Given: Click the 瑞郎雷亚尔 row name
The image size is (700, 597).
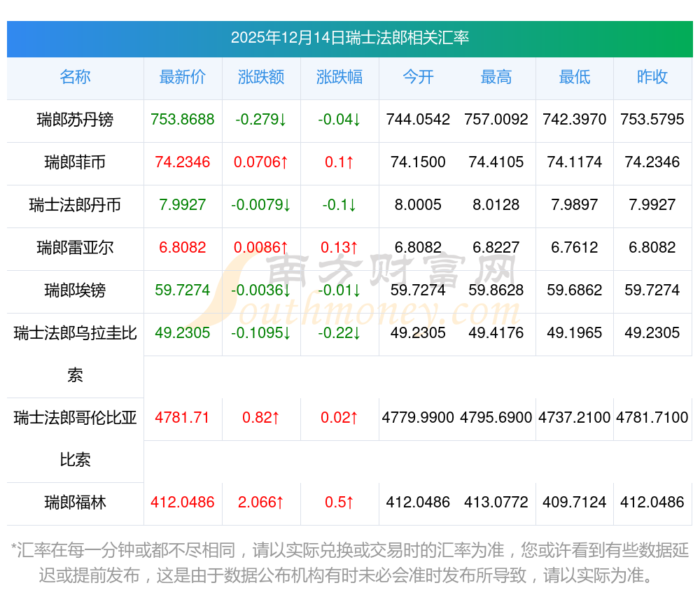Looking at the screenshot, I should pyautogui.click(x=75, y=248).
